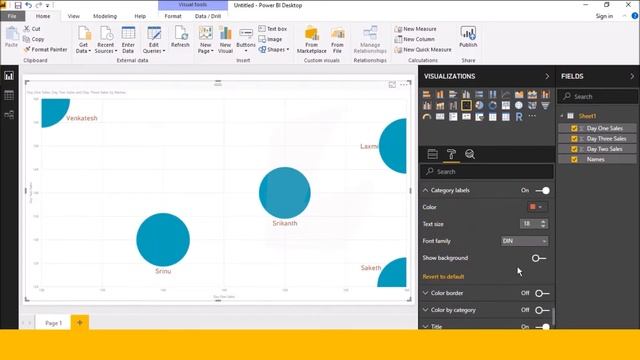Open the Shapes dropdown in ribbon
This screenshot has width=640, height=360.
click(273, 49)
